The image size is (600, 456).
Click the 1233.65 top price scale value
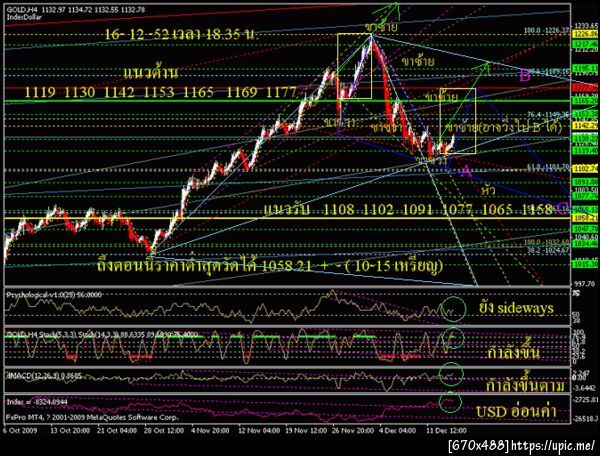click(x=585, y=26)
